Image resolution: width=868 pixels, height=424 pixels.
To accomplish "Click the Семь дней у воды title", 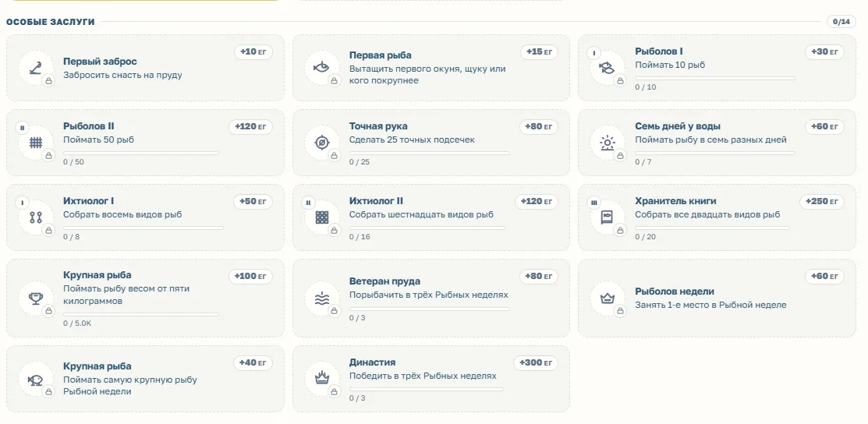I will (x=678, y=126).
